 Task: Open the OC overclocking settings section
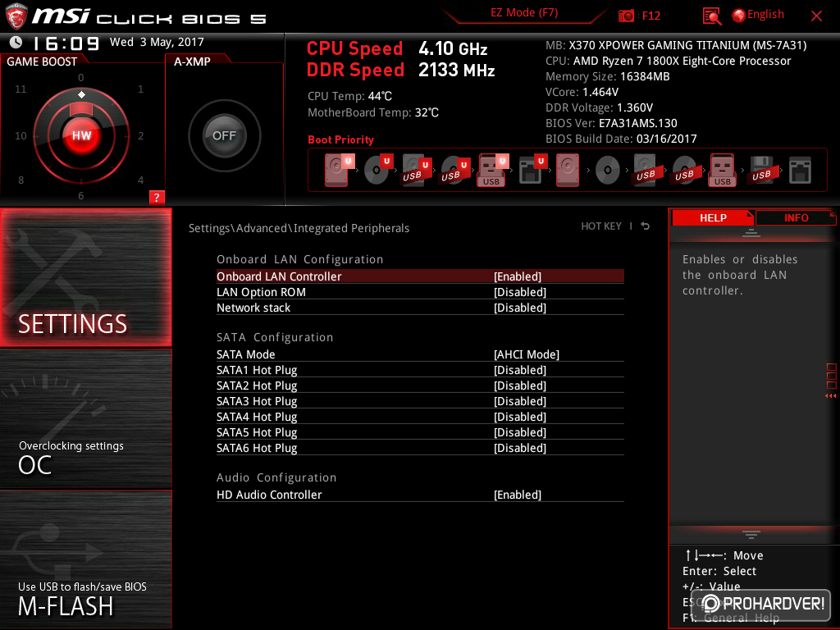click(85, 419)
